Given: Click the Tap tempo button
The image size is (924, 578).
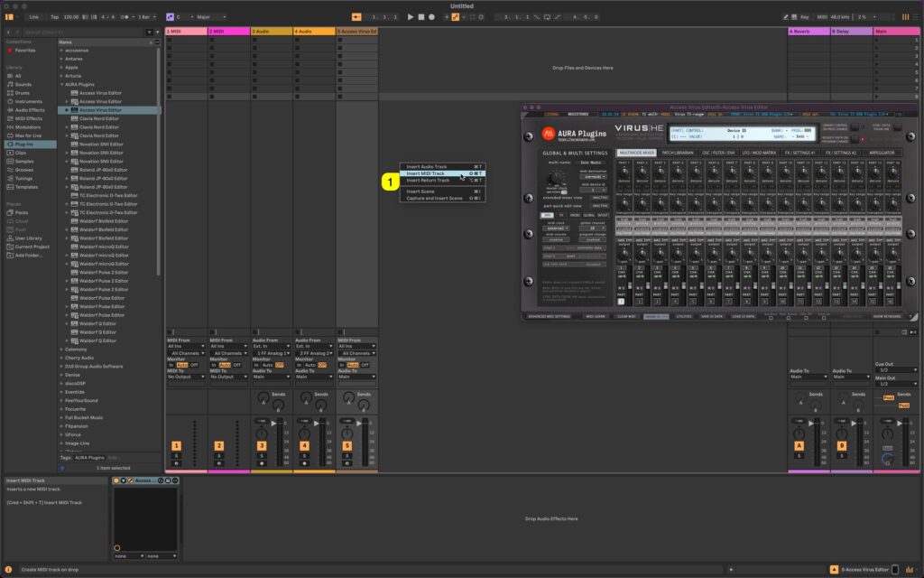Looking at the screenshot, I should tap(54, 15).
